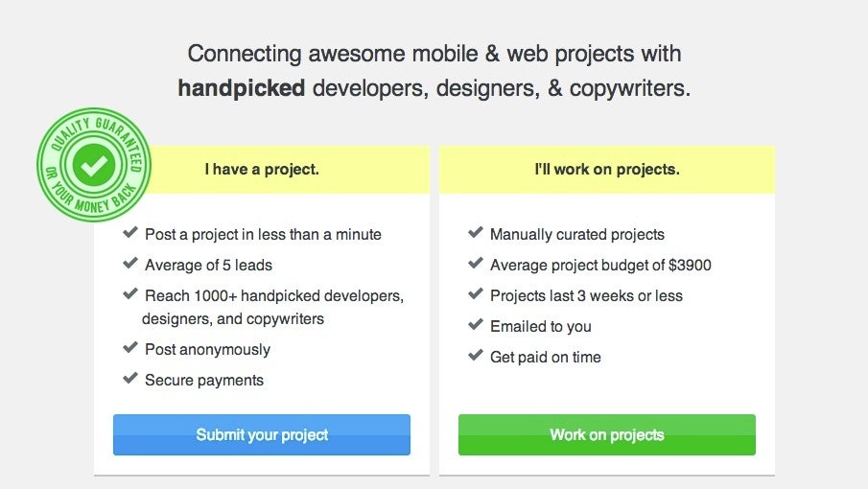Click the green Work on projects button
This screenshot has height=489, width=868.
(607, 434)
